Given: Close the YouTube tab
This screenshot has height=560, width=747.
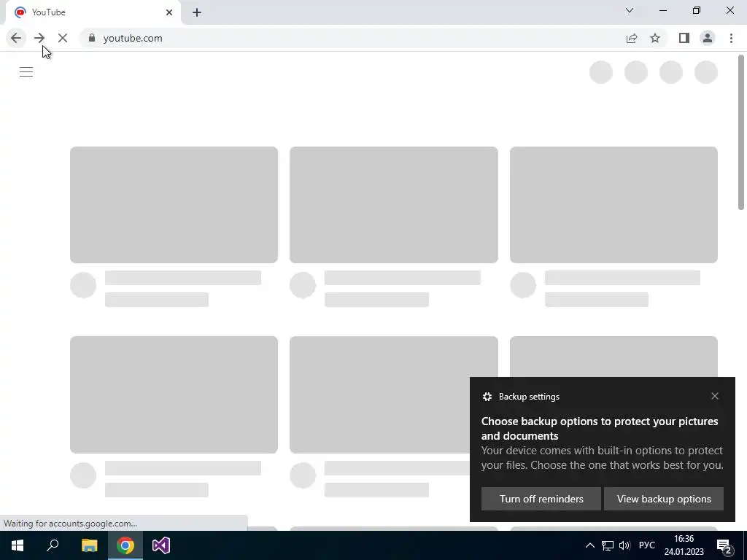Looking at the screenshot, I should coord(169,12).
